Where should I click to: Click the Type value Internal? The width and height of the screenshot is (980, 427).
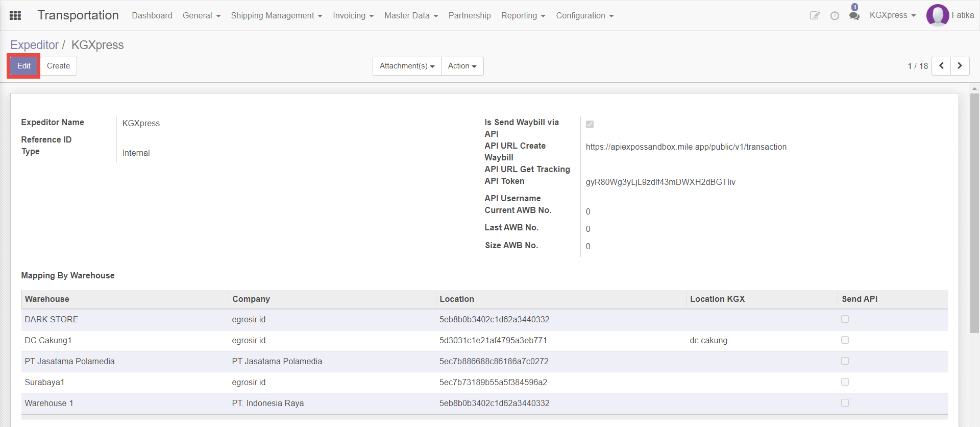pos(136,153)
